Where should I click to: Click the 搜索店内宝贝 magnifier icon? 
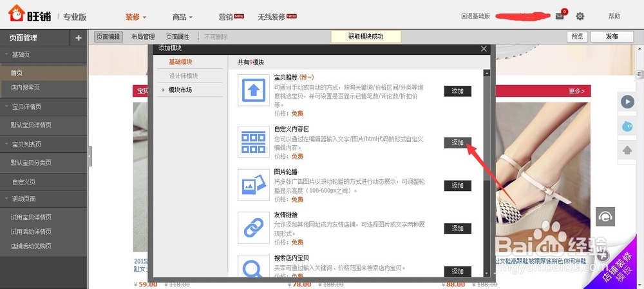(253, 266)
